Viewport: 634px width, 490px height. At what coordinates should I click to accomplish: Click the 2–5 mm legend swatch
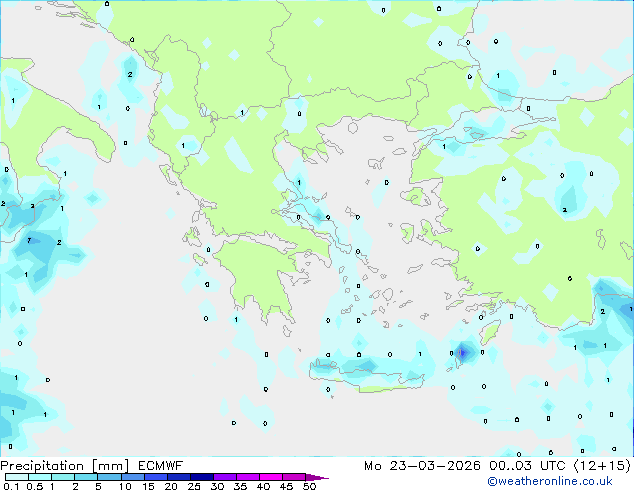click(x=86, y=477)
